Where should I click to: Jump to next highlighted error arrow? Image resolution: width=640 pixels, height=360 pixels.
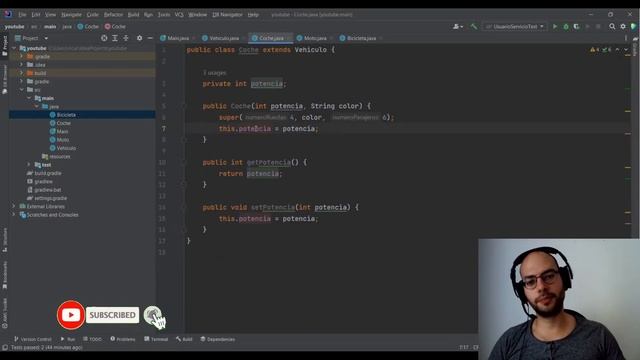[626, 50]
